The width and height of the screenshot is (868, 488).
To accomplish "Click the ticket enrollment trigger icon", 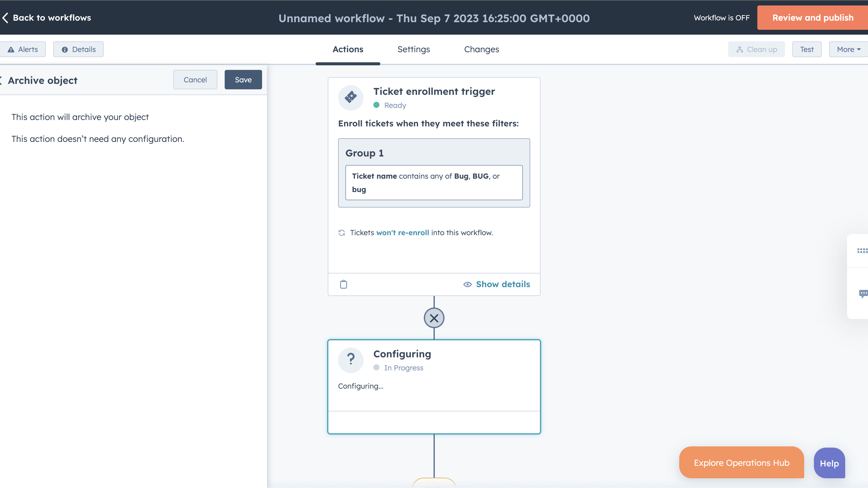I will tap(351, 97).
